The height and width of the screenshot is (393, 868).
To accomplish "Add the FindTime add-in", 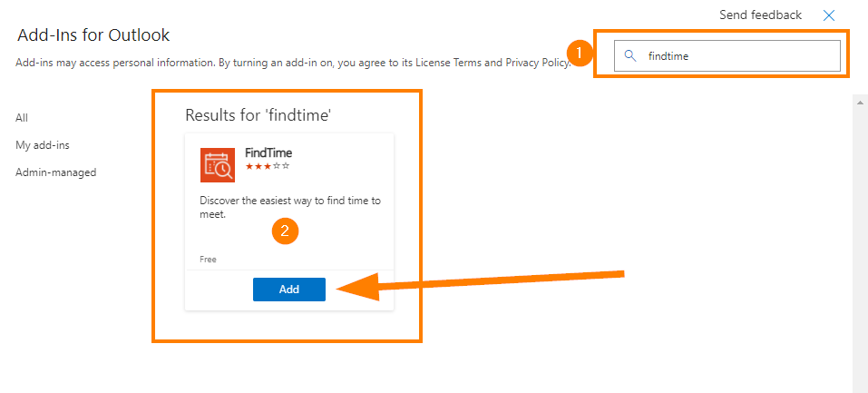I will click(289, 290).
